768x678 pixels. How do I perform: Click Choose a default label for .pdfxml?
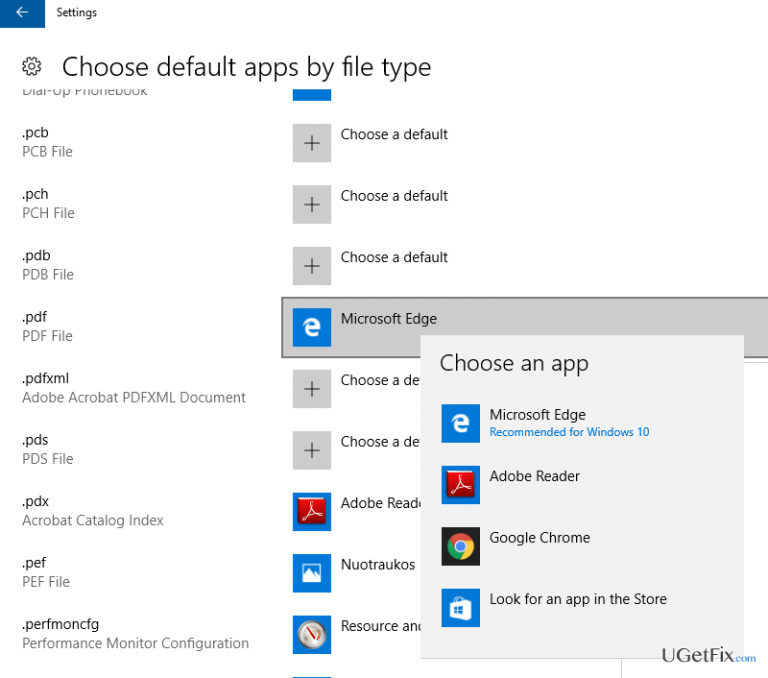coord(380,380)
